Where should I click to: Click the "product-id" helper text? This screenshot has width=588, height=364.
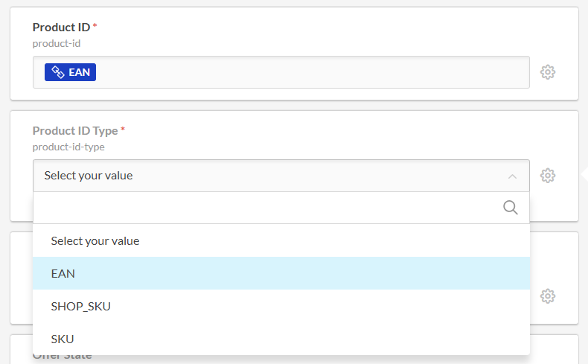[57, 43]
